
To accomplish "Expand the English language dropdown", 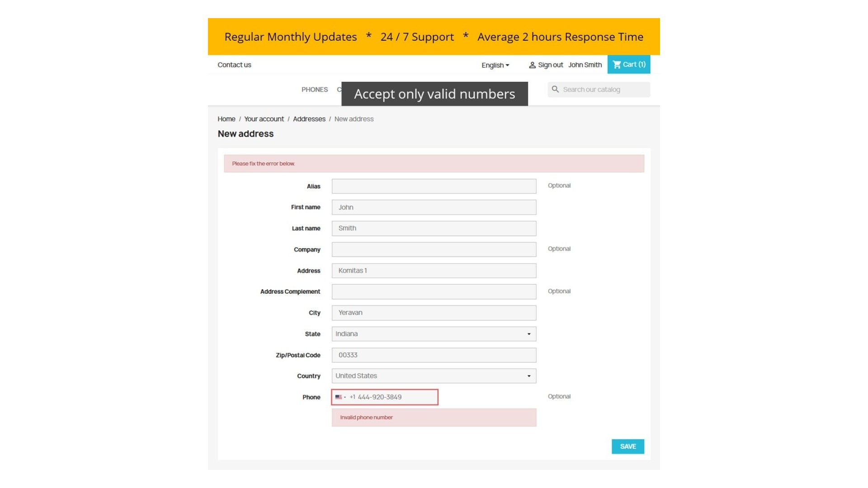I will pos(495,65).
